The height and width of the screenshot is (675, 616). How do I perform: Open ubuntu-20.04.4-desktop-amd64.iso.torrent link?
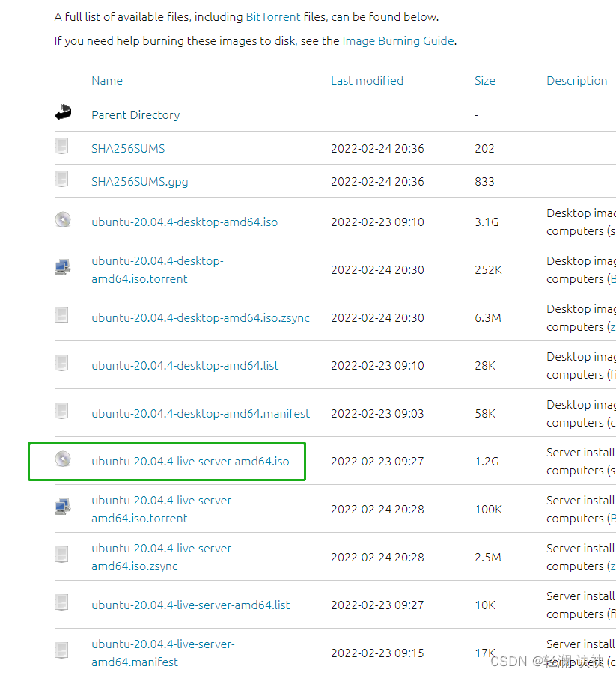click(x=157, y=270)
